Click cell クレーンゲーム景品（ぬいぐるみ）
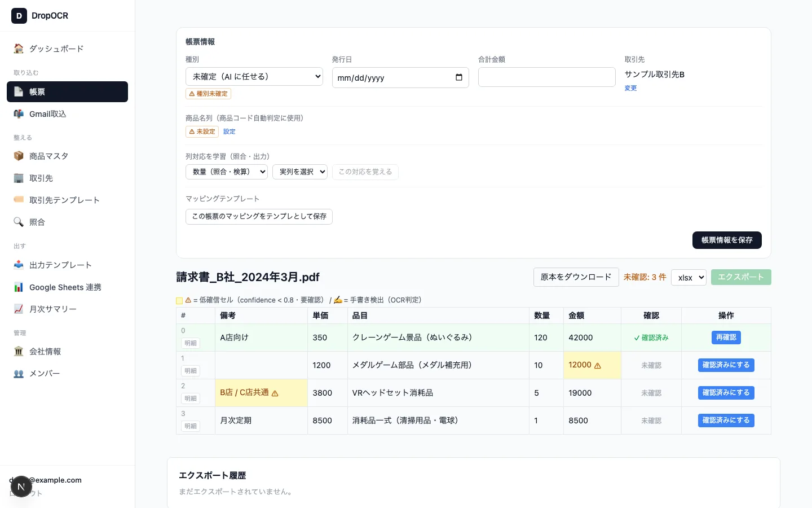812x508 pixels. point(438,338)
